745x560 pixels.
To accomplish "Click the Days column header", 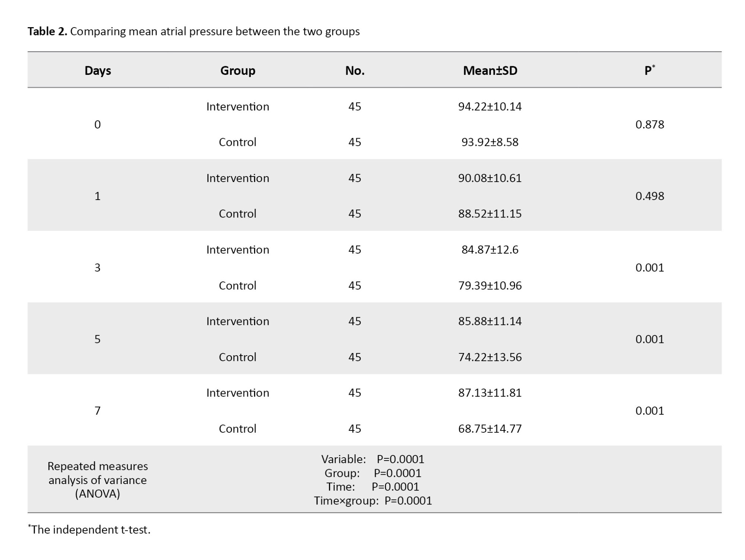I will click(98, 70).
